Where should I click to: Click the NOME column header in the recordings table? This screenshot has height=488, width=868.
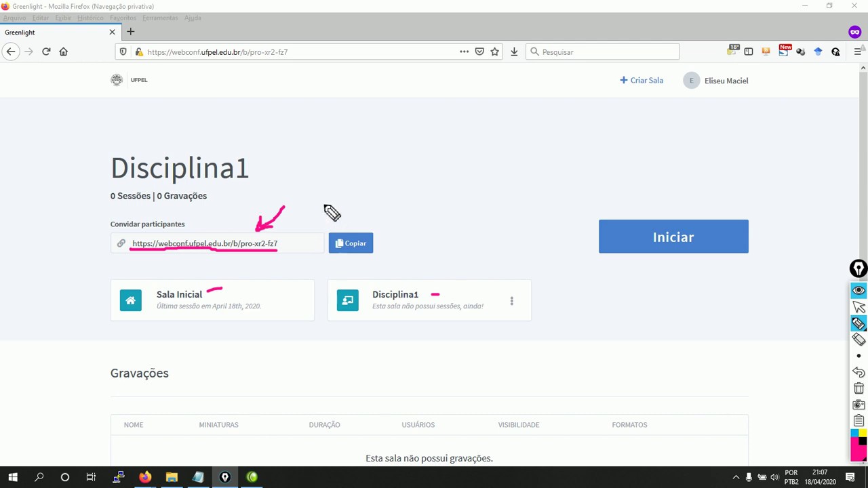click(134, 425)
